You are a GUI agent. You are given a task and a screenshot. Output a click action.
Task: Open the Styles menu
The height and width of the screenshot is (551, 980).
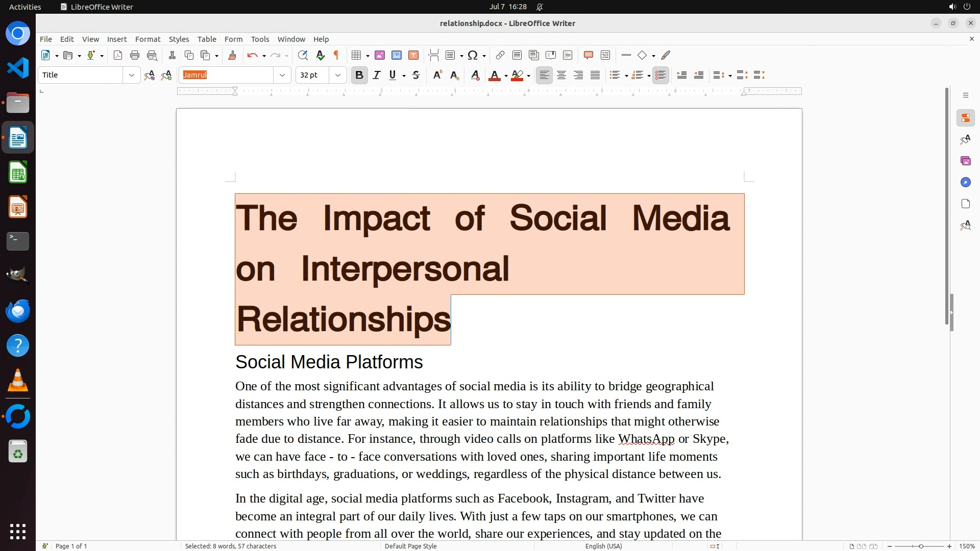pos(179,39)
